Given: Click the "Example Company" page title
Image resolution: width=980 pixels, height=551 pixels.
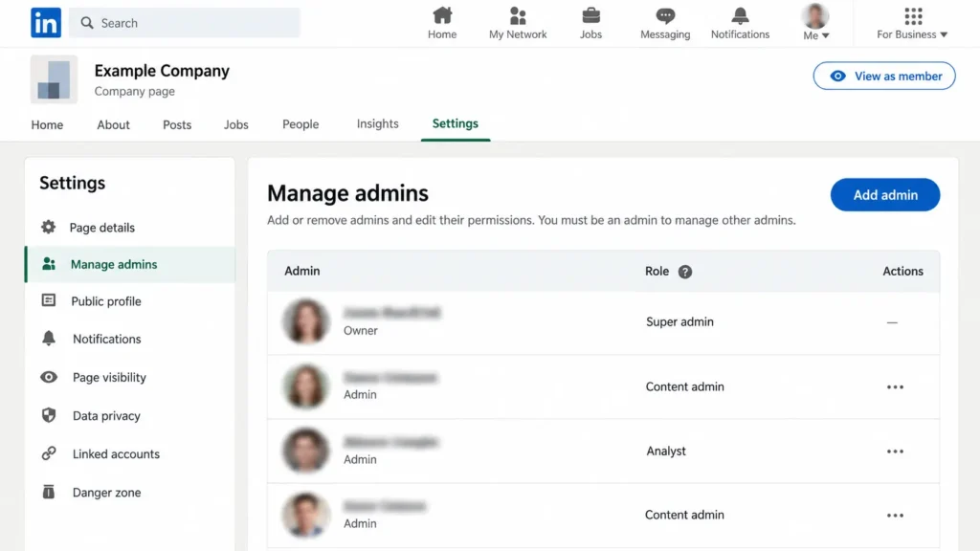Looking at the screenshot, I should coord(162,71).
